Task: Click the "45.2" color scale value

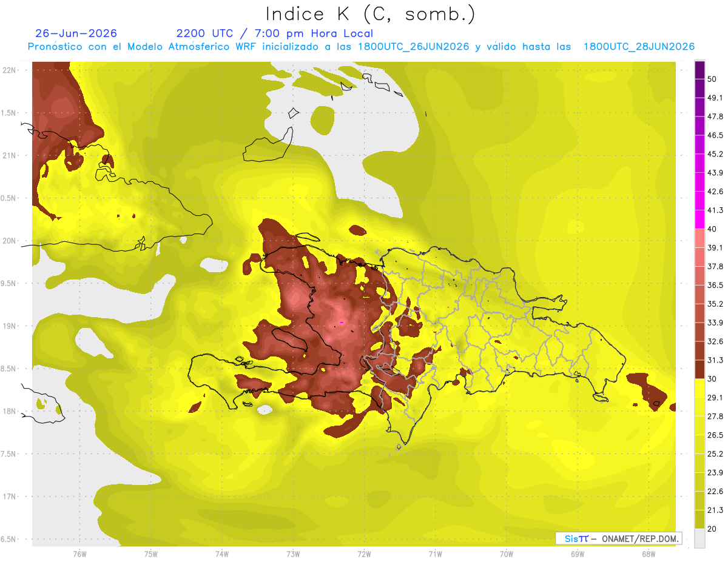Action: (715, 154)
